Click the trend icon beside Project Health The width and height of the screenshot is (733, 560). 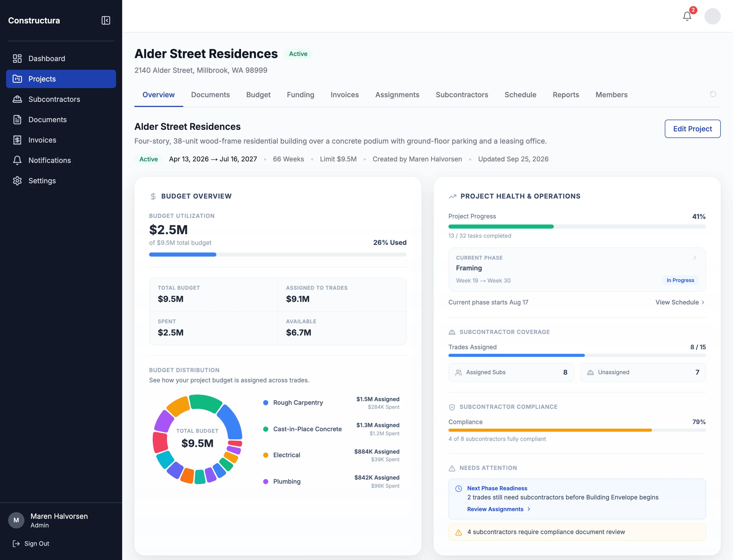tap(452, 196)
